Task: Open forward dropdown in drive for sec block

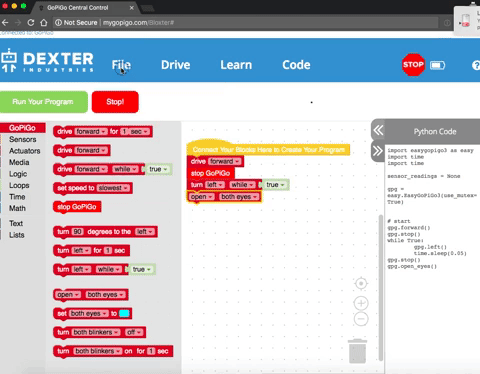Action: tap(91, 131)
